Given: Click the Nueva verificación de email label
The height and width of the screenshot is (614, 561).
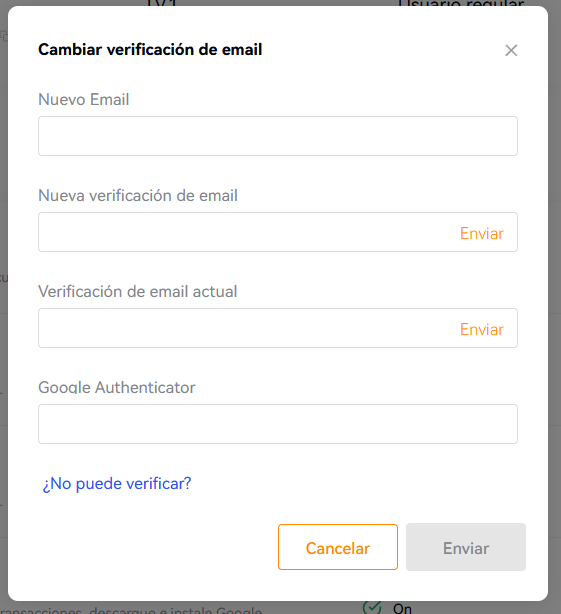Looking at the screenshot, I should (x=138, y=195).
